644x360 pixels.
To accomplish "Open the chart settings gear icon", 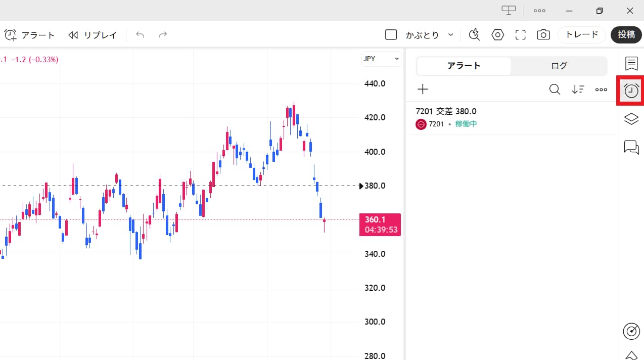I will click(x=497, y=35).
